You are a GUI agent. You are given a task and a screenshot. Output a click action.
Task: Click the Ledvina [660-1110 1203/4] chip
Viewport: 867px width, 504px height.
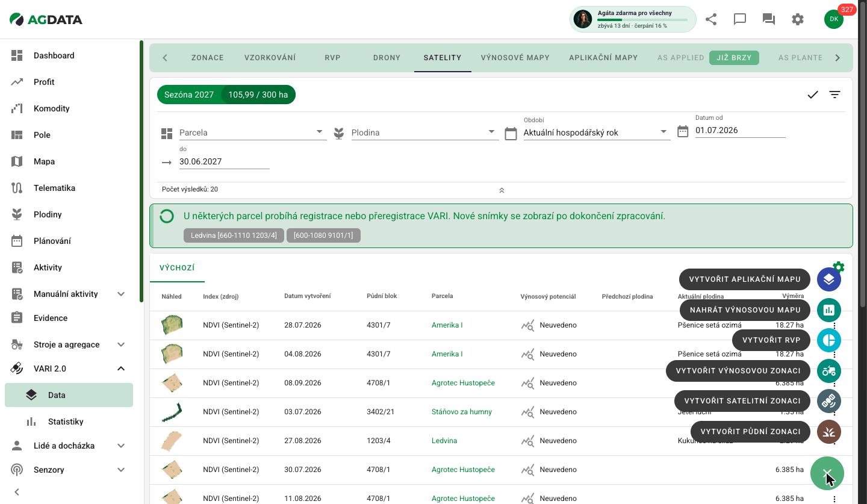pyautogui.click(x=234, y=235)
